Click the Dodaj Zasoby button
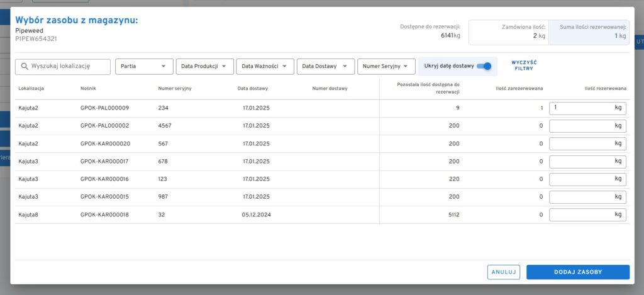This screenshot has height=295, width=644. (x=577, y=272)
